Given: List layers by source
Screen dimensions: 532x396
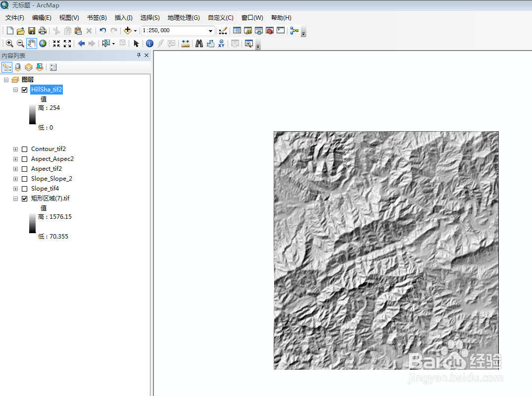Looking at the screenshot, I should pos(18,67).
